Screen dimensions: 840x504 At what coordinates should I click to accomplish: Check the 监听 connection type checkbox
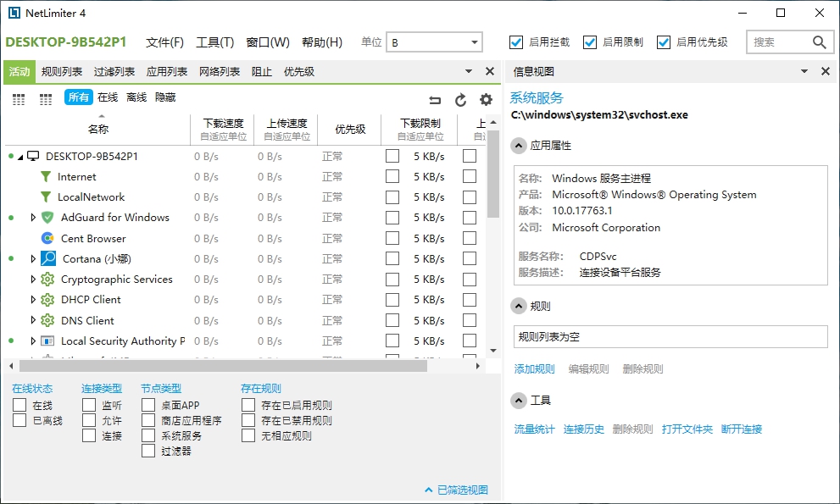click(x=89, y=405)
